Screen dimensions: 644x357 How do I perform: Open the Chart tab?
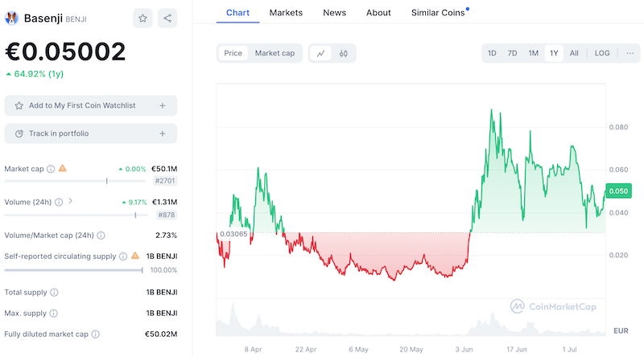(237, 13)
